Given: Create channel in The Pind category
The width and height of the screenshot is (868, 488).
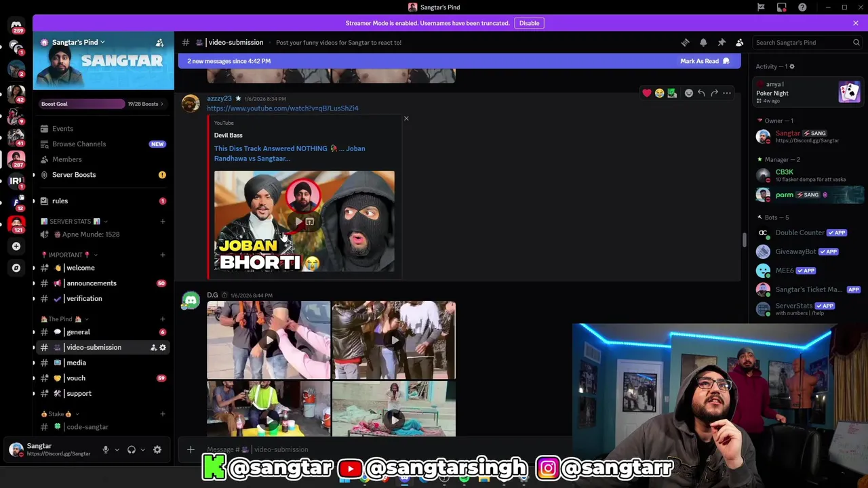Looking at the screenshot, I should pyautogui.click(x=162, y=319).
